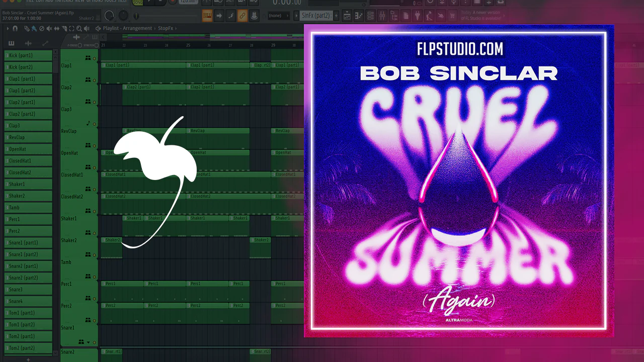The image size is (644, 362).
Task: Select the Delete tool in playlist toolbar
Action: tap(41, 29)
